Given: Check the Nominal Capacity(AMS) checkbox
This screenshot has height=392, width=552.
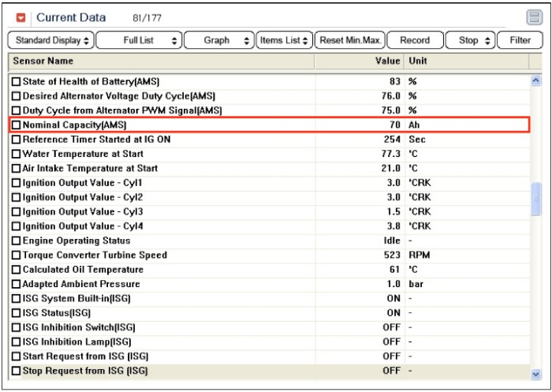Looking at the screenshot, I should click(x=16, y=125).
